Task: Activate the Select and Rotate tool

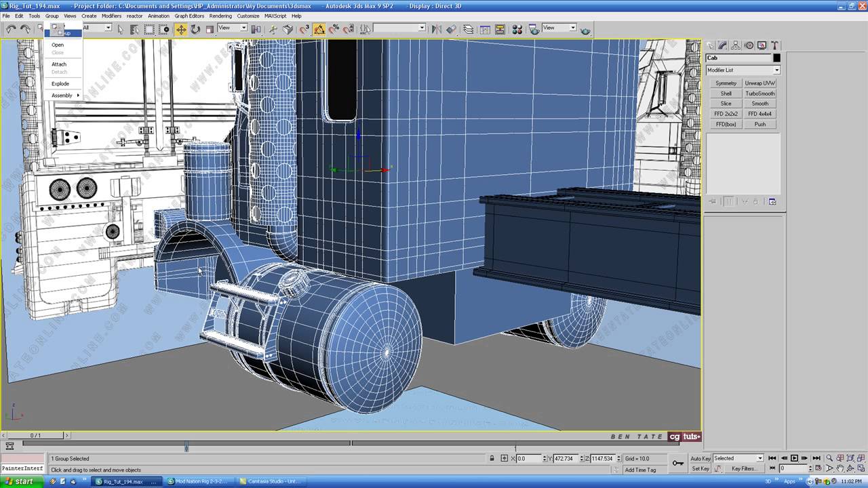Action: pos(195,29)
